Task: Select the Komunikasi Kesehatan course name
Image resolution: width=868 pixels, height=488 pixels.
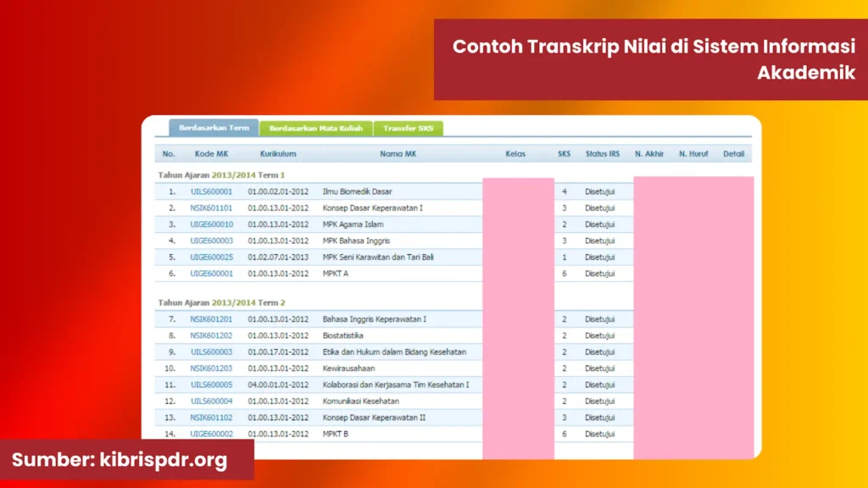Action: pyautogui.click(x=361, y=401)
